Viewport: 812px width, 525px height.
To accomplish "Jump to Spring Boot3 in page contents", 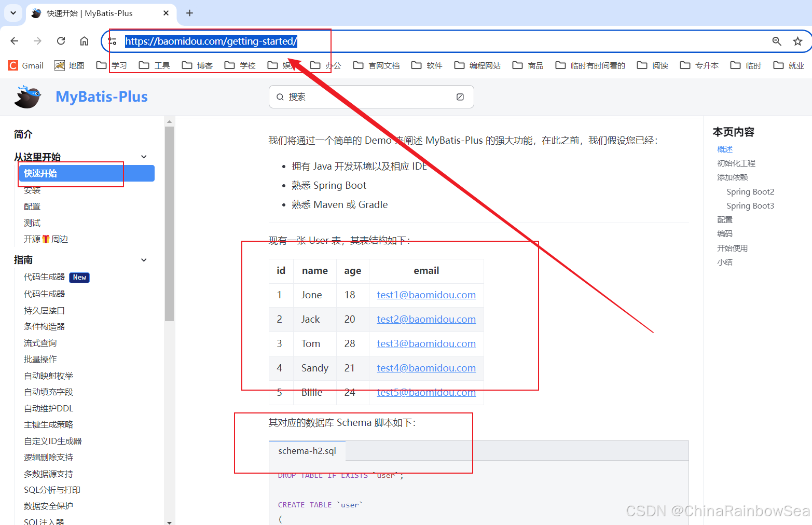I will pos(750,205).
